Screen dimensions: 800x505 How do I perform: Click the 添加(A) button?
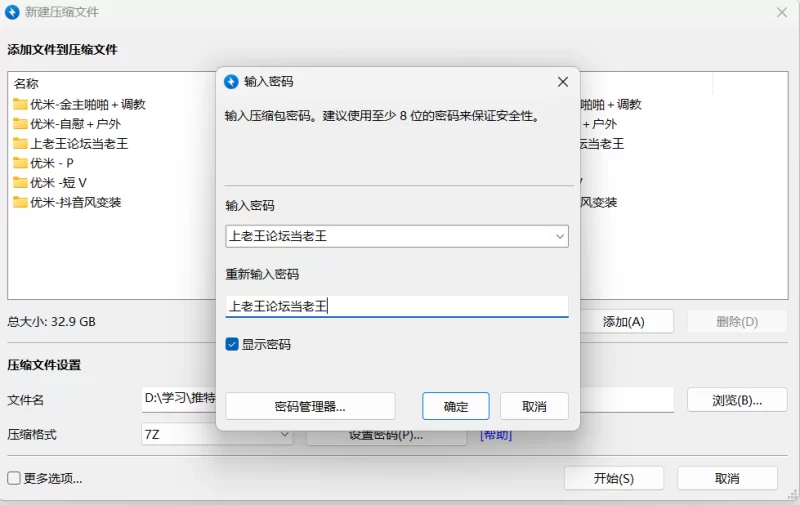click(x=626, y=322)
